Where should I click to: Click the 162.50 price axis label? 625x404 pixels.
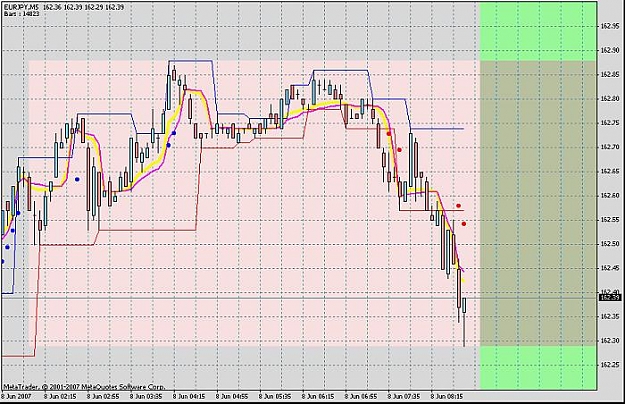(x=610, y=244)
